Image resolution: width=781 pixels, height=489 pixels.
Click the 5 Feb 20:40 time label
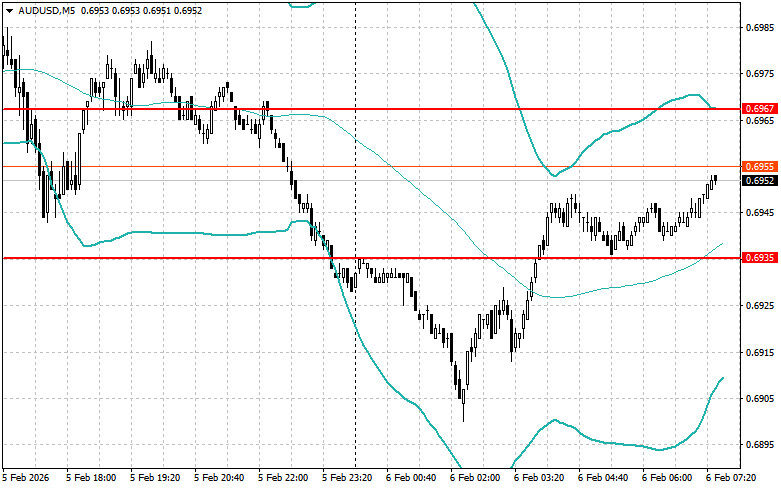[219, 478]
